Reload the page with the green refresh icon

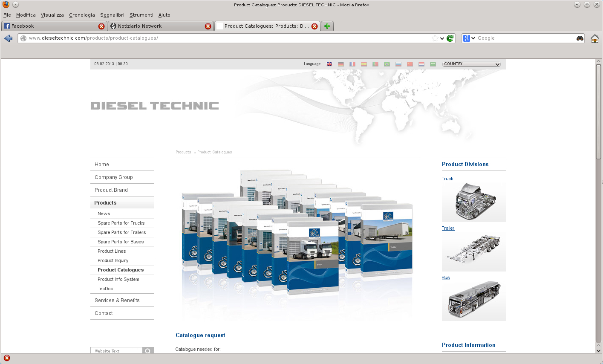[x=450, y=38]
